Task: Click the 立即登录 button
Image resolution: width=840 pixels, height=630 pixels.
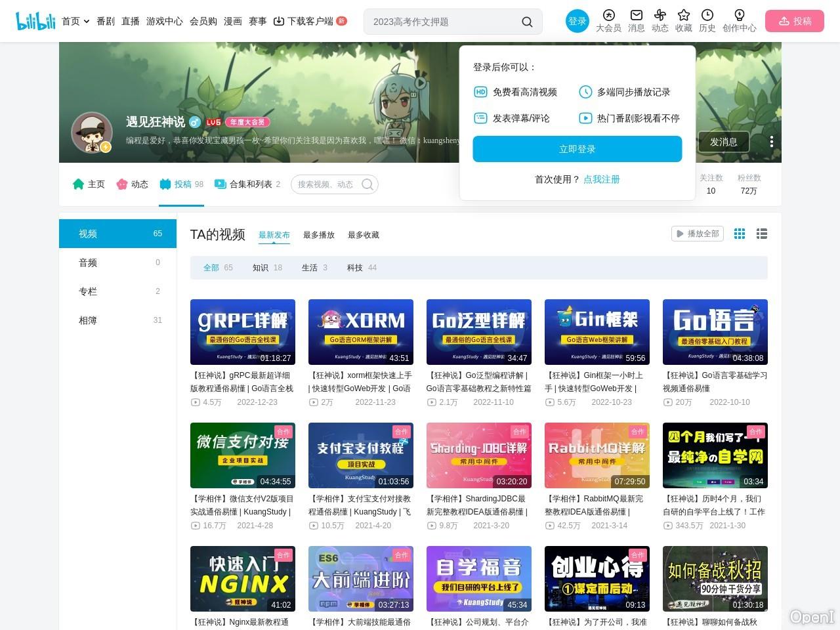Action: click(577, 149)
